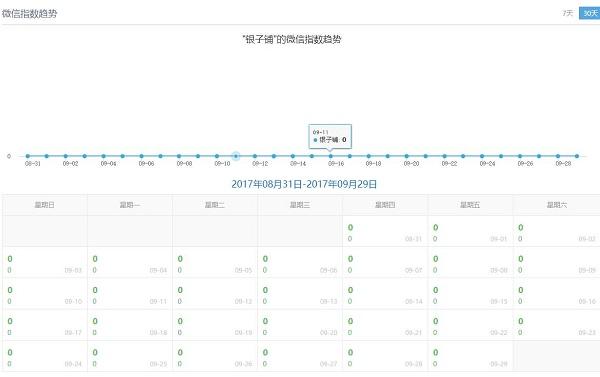Select the calendar cell dated 09-29

[x=470, y=356]
